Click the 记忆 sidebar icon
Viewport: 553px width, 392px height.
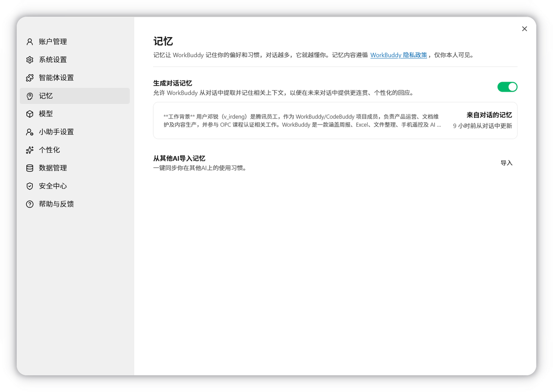pyautogui.click(x=30, y=96)
